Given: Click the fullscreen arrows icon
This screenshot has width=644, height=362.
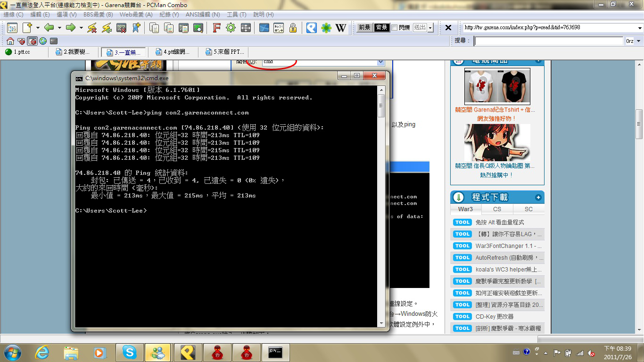Looking at the screenshot, I should pyautogui.click(x=246, y=28).
